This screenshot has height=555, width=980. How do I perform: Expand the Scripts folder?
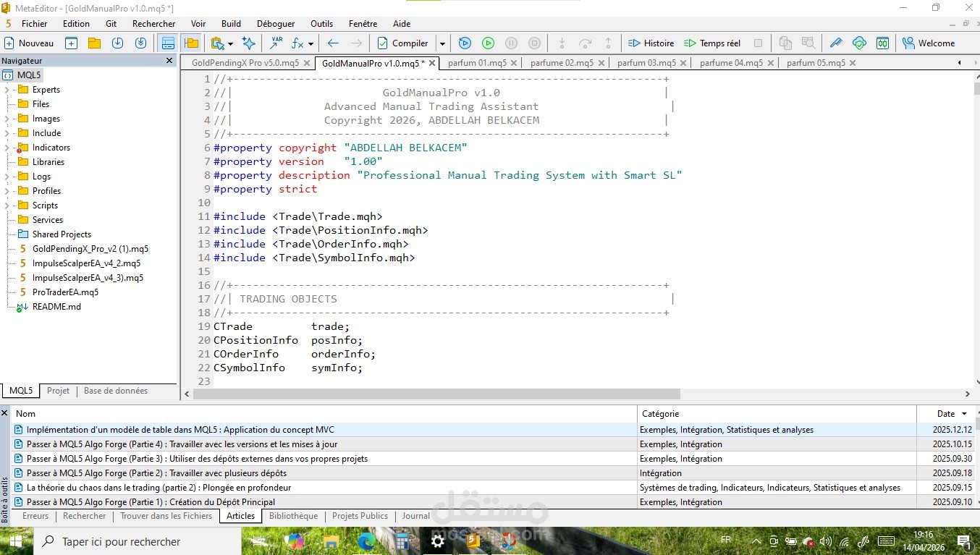[x=7, y=206]
